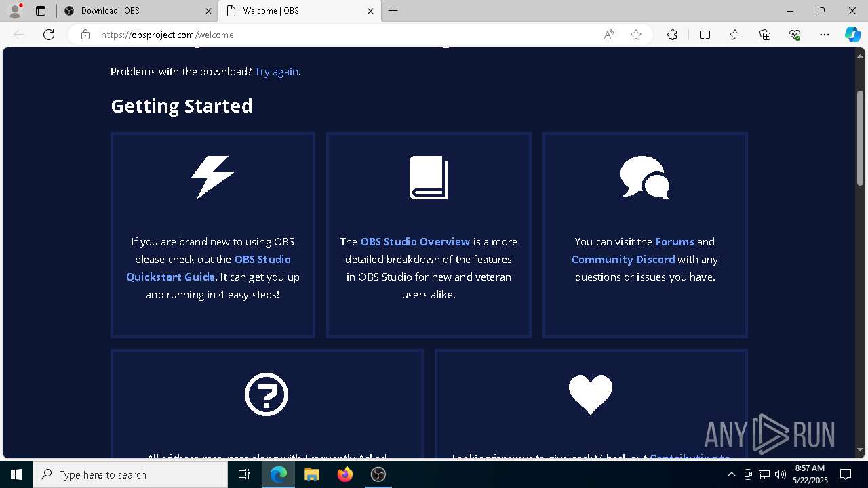Toggle split screen view

[705, 35]
